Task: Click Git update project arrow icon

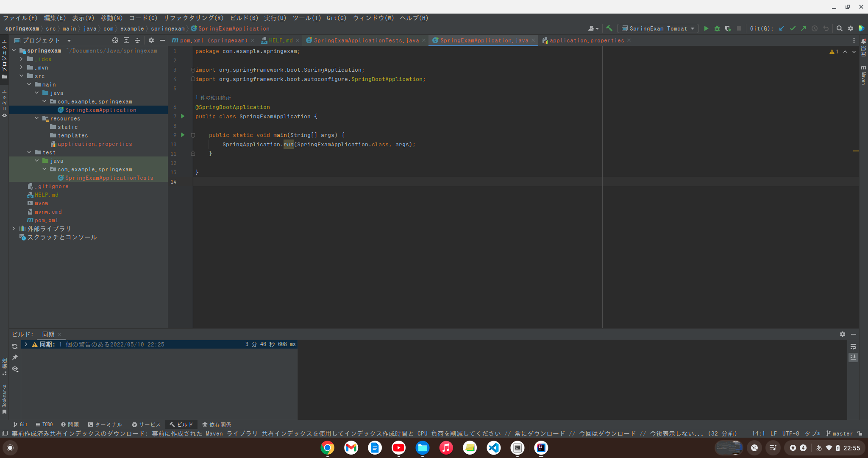Action: 782,28
